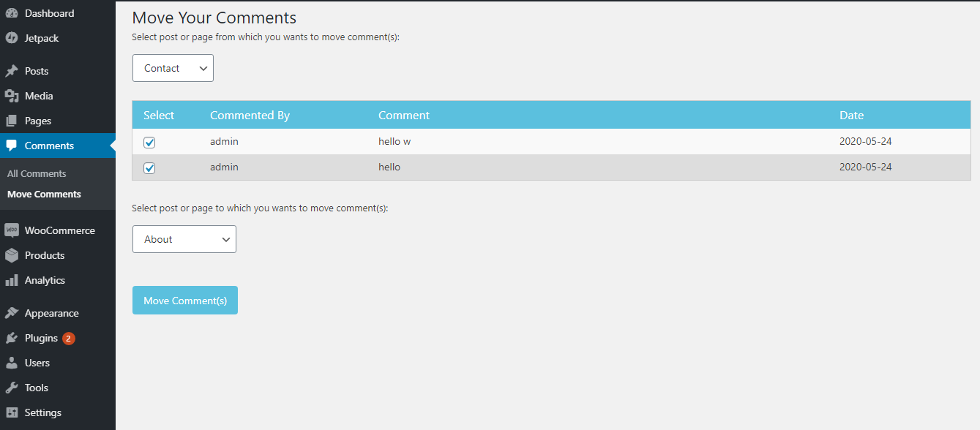Open Dashboard menu item

tap(58, 13)
